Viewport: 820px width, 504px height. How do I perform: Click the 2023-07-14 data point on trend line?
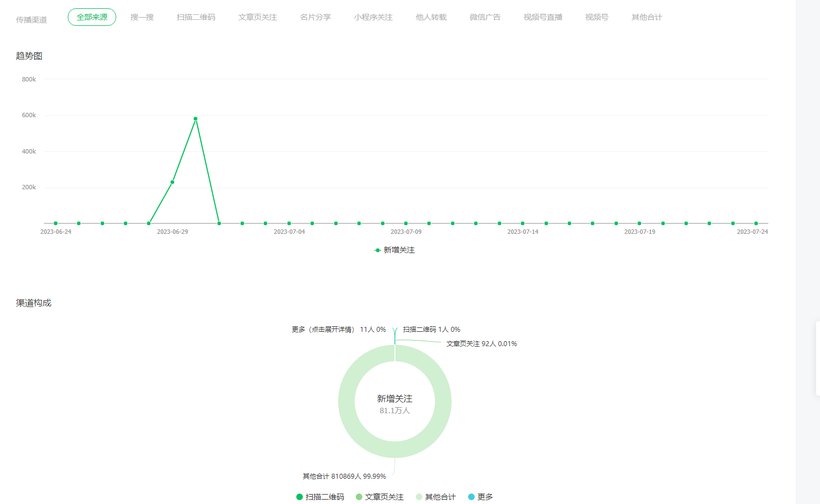523,223
